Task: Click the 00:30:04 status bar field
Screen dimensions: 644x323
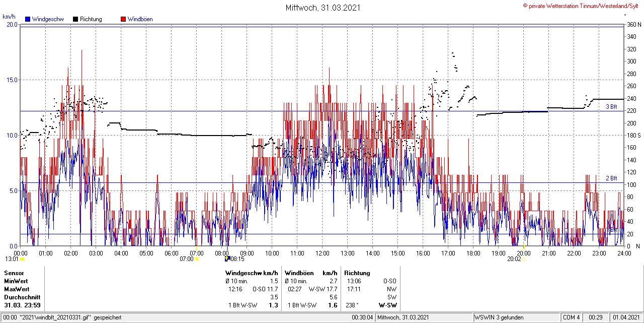Action: (x=362, y=317)
